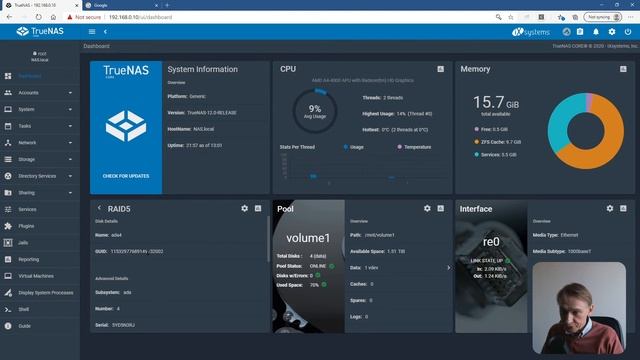This screenshot has width=640, height=360.
Task: Open Memory reports chart icon
Action: click(x=623, y=69)
